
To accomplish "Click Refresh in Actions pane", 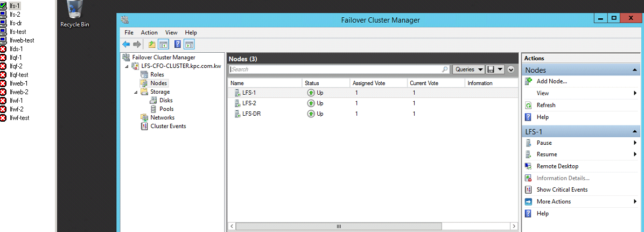I will pos(546,105).
